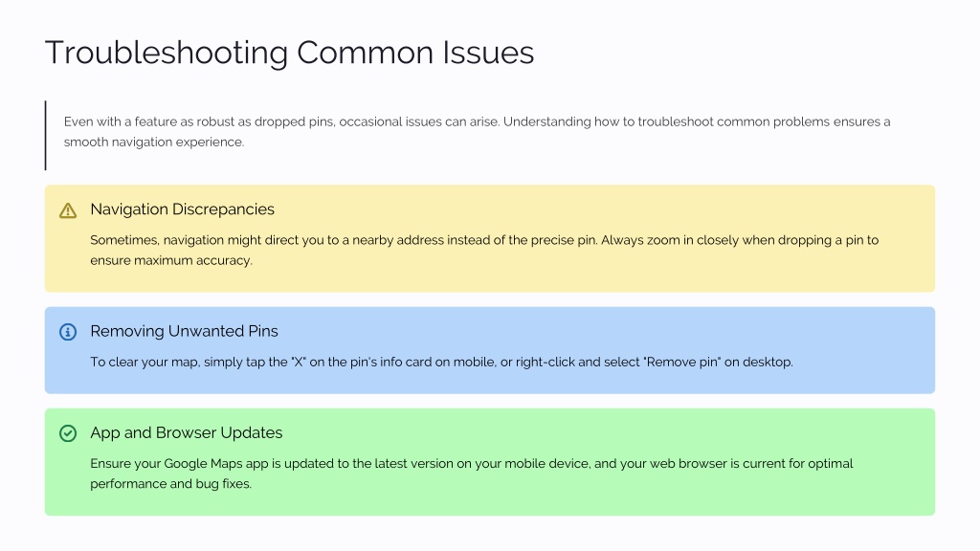Click the "App and Browser Updates" heading

click(187, 433)
